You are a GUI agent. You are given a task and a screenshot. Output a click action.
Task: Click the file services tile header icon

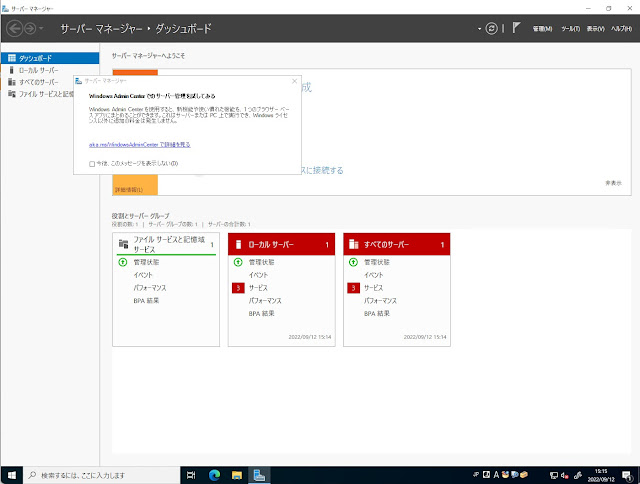click(123, 244)
